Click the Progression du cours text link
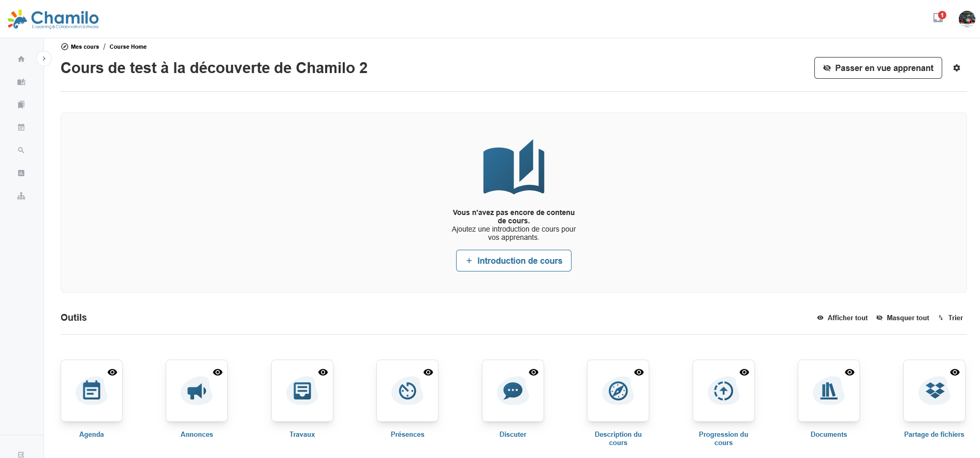 724,438
